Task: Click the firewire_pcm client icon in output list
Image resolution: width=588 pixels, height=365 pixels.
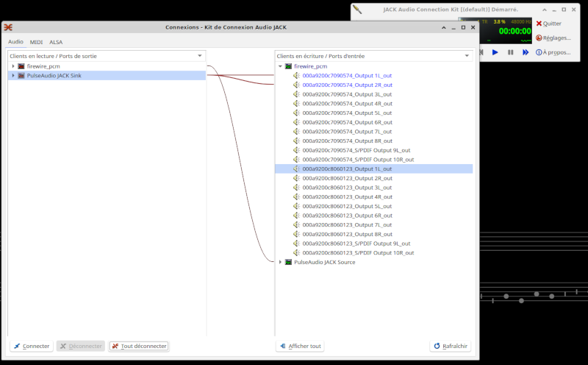Action: pyautogui.click(x=21, y=66)
